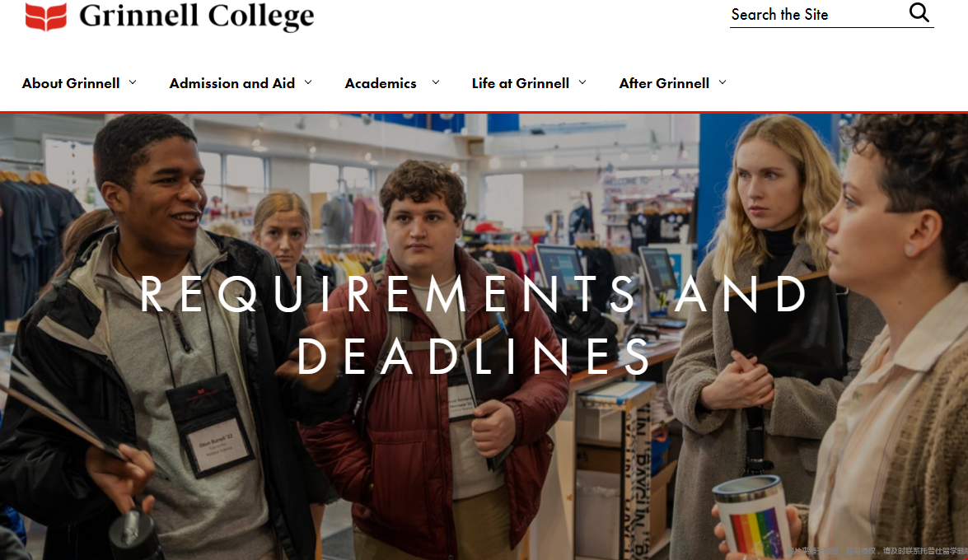This screenshot has width=968, height=560.
Task: Expand the chevron next to Academics
Action: coord(435,82)
